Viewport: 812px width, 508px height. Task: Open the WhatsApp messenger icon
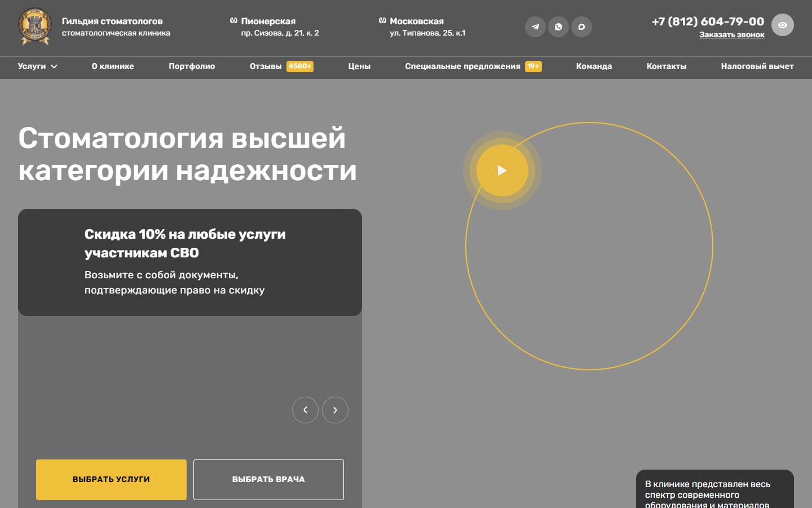click(558, 27)
